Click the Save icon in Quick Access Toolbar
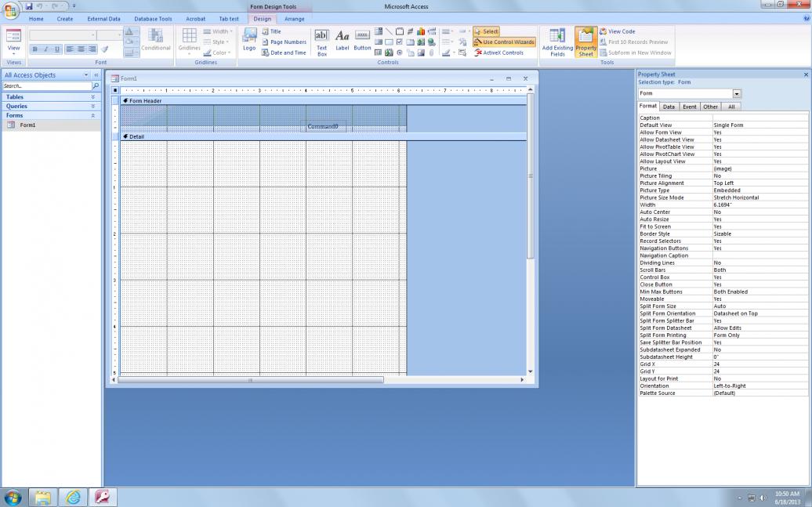Screen dimensions: 812x507 point(29,6)
